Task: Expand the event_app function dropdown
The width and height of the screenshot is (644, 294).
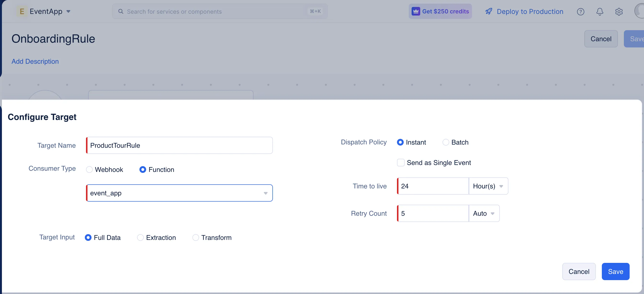Action: pos(265,193)
